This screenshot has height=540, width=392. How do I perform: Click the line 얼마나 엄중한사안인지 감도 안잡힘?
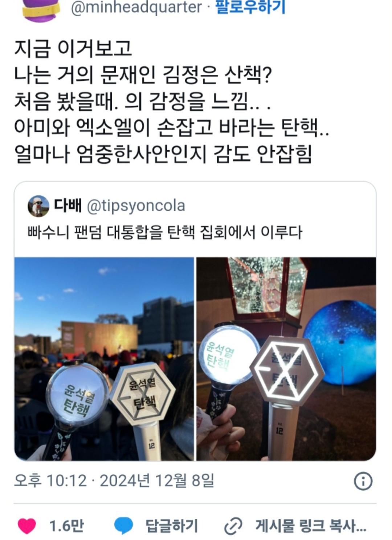[163, 154]
